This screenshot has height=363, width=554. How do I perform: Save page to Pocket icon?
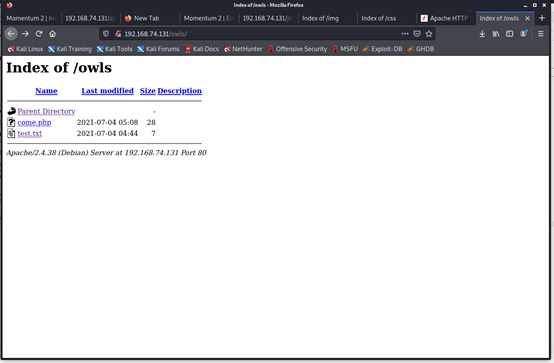[x=417, y=34]
